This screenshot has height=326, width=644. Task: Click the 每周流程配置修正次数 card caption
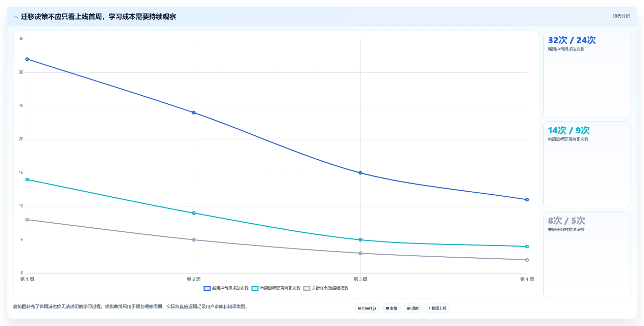568,139
